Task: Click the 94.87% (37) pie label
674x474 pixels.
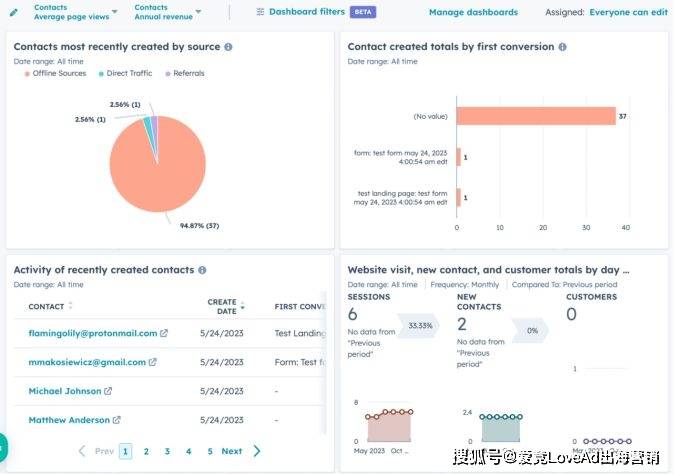Action: point(199,226)
